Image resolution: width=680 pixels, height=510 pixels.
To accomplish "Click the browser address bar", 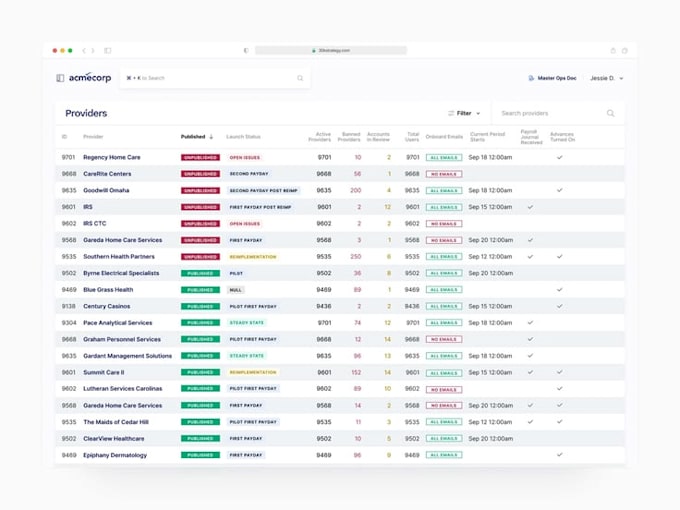I will [331, 51].
